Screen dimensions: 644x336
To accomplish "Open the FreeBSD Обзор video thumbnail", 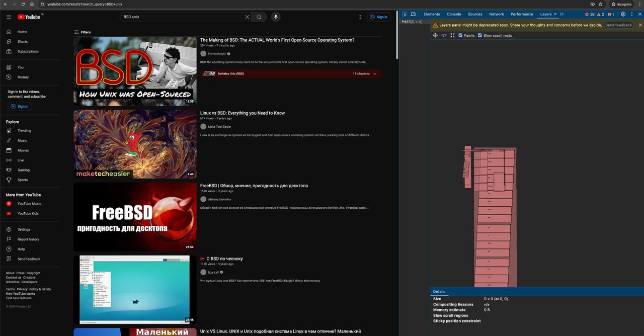I will click(x=135, y=217).
